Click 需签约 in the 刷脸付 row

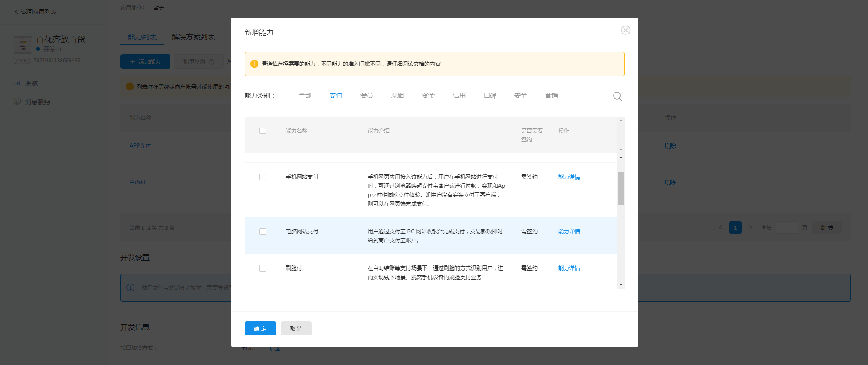[529, 269]
